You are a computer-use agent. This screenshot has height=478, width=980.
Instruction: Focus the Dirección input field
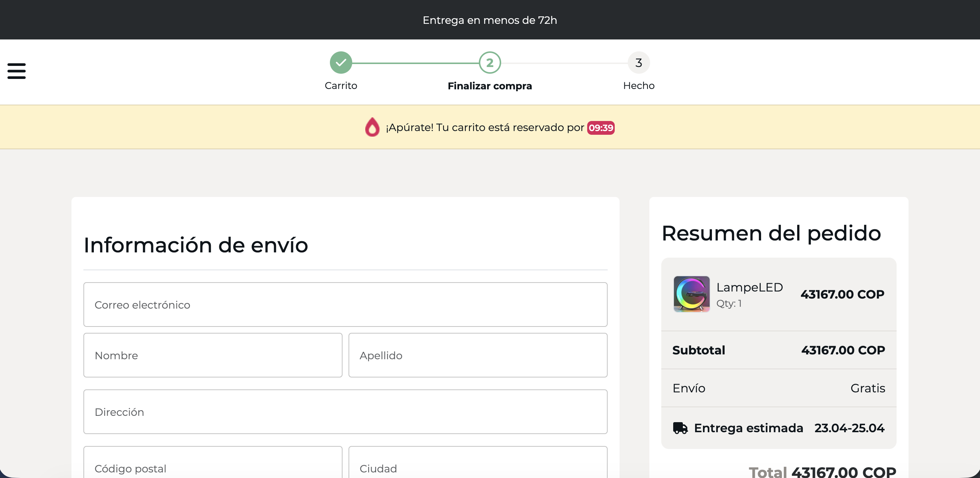[x=346, y=412]
